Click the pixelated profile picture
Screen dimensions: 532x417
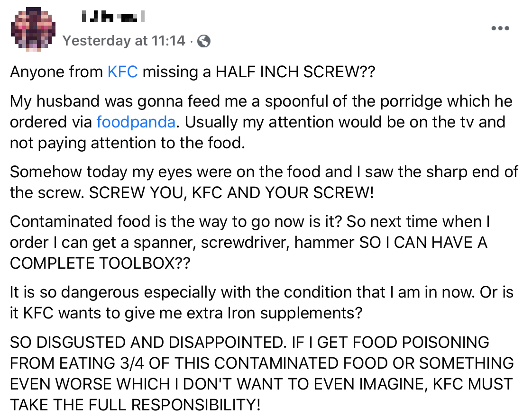click(x=33, y=29)
